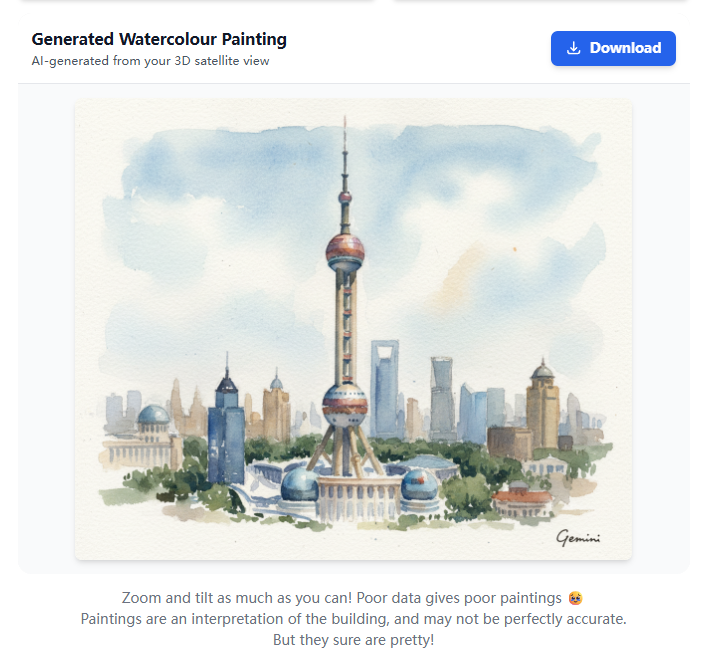
Task: Click the bottle-opener shaped skyscraper in the painting
Action: coord(385,389)
